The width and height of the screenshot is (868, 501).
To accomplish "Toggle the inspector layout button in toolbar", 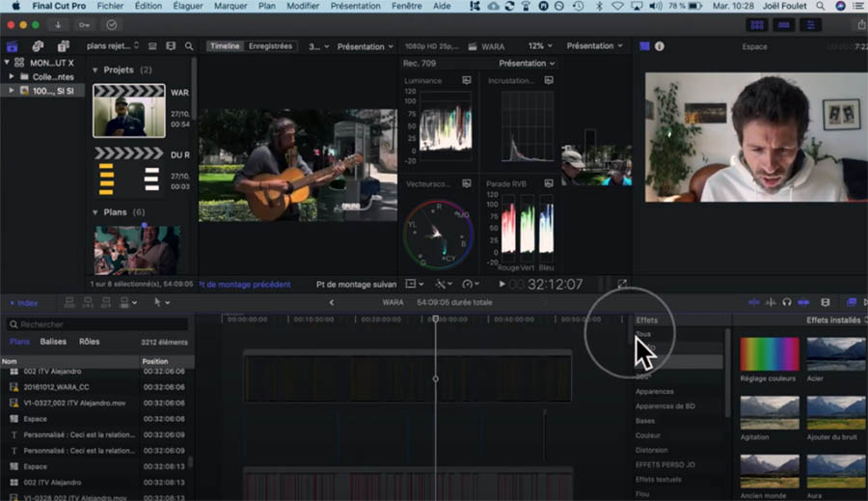I will 810,25.
